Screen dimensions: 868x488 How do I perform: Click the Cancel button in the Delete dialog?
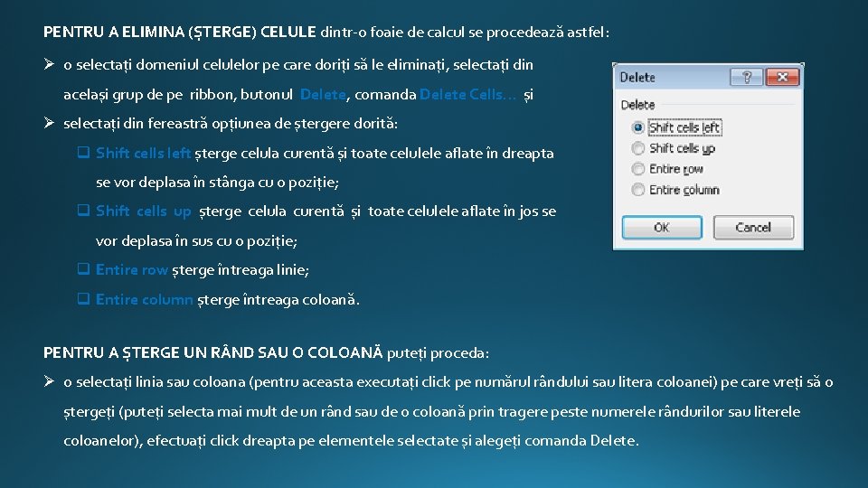tap(753, 228)
